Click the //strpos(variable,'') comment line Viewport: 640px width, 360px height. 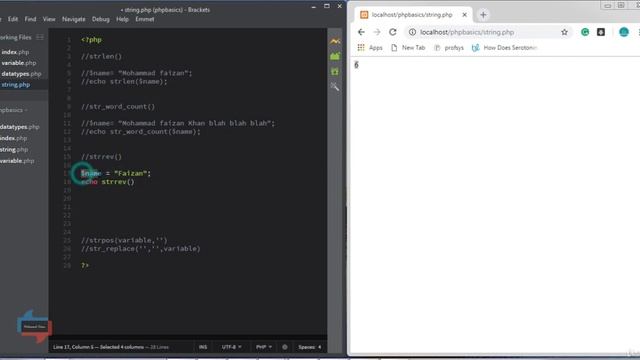(124, 240)
